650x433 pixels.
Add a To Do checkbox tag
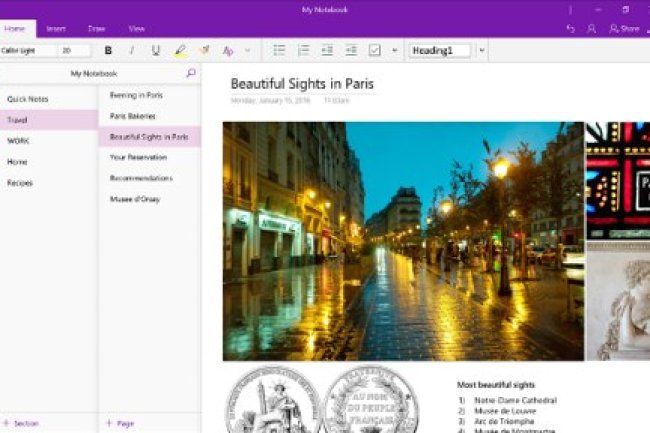(x=374, y=51)
